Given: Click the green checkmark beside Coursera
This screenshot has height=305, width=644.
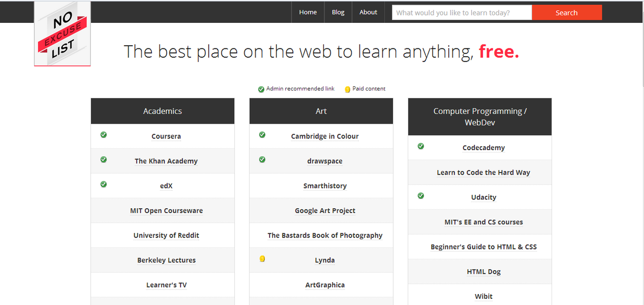Looking at the screenshot, I should (x=103, y=135).
